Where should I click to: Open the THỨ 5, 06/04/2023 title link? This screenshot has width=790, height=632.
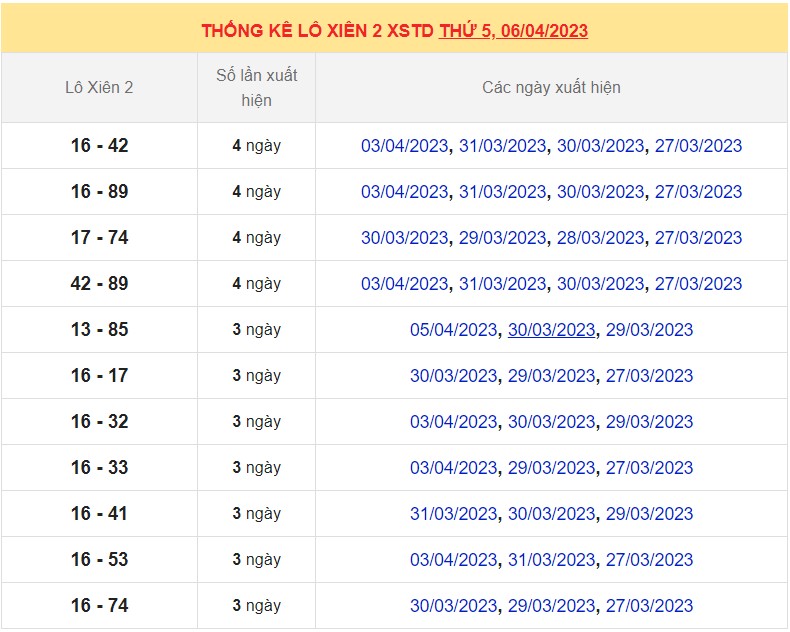[513, 30]
